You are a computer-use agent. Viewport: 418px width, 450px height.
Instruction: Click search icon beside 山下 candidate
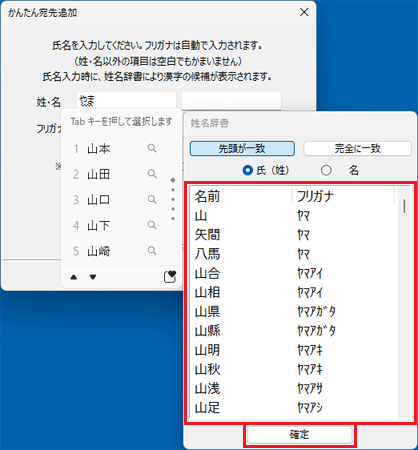[x=152, y=225]
